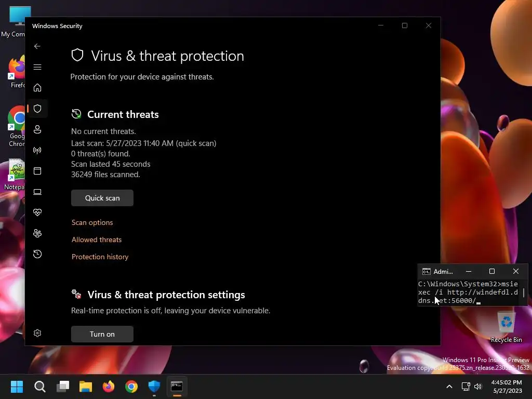The image size is (532, 399).
Task: Click the Current threats heading
Action: click(123, 114)
